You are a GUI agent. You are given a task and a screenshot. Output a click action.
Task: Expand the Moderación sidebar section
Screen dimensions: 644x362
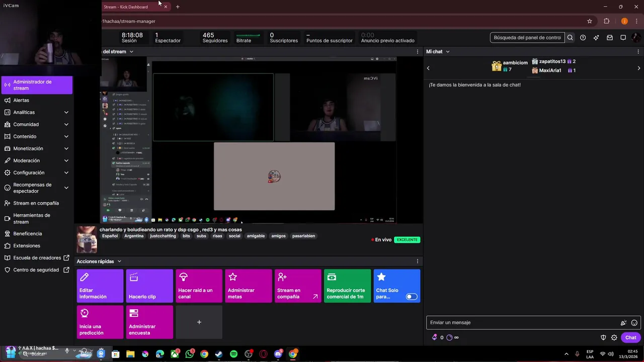click(x=66, y=160)
